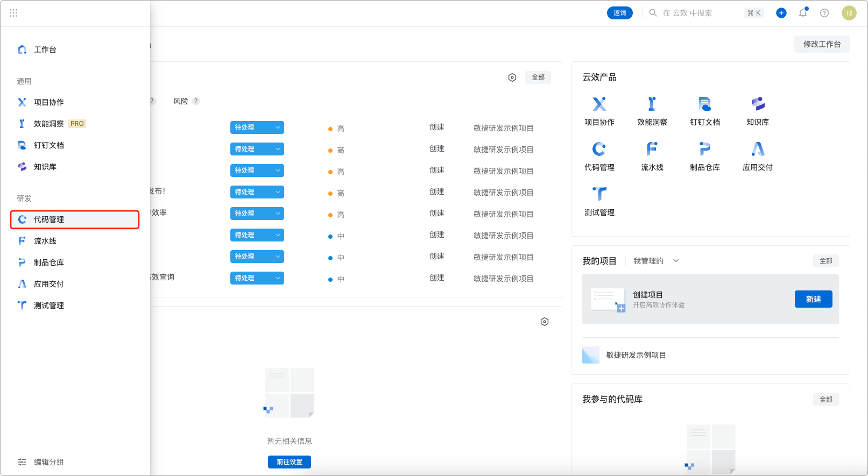Focus the 在云效中搜索 search field
The height and width of the screenshot is (476, 868).
[707, 13]
